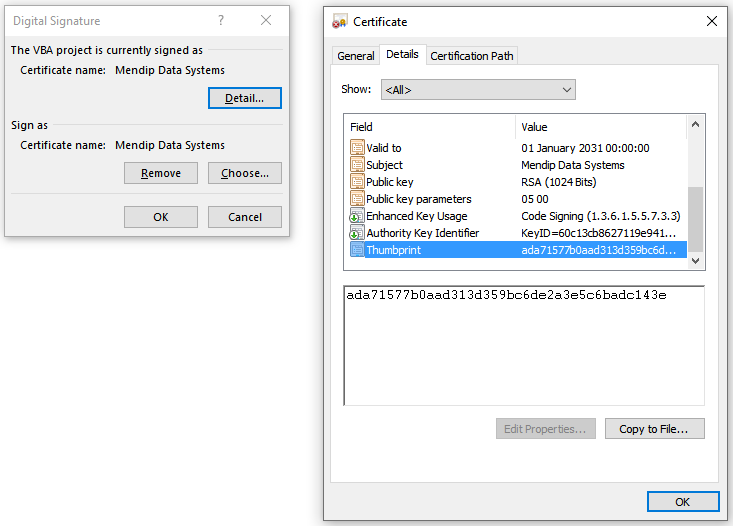Click Remove to unsign the project
Screen dimensions: 733x526
pos(161,173)
